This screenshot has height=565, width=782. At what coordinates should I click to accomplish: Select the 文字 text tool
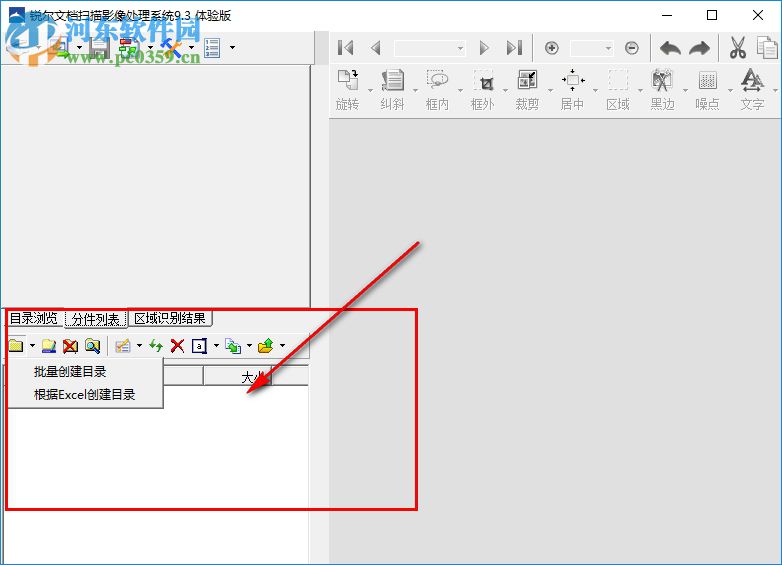click(752, 90)
